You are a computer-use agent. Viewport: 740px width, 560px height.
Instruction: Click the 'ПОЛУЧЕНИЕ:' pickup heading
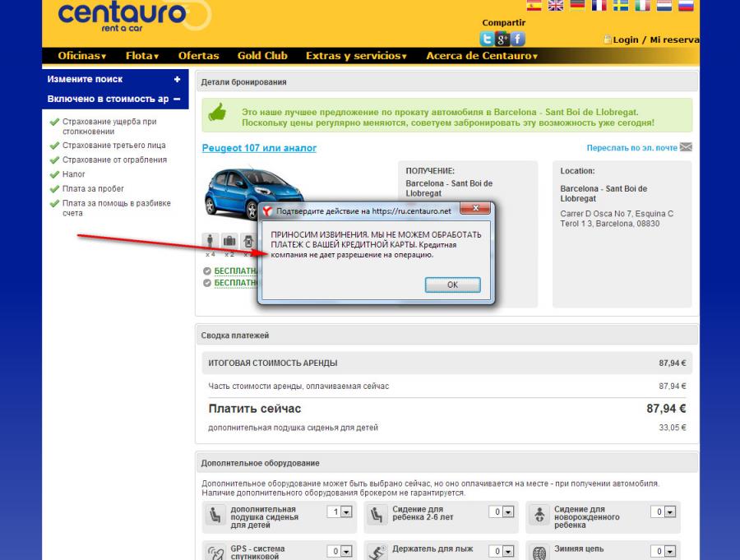pyautogui.click(x=430, y=171)
